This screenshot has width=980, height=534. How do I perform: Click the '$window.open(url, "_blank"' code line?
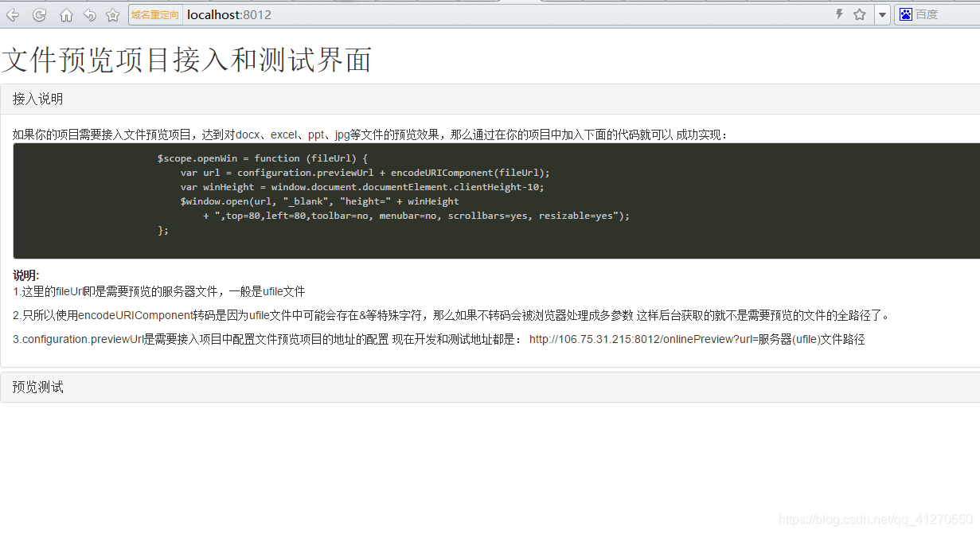point(319,201)
